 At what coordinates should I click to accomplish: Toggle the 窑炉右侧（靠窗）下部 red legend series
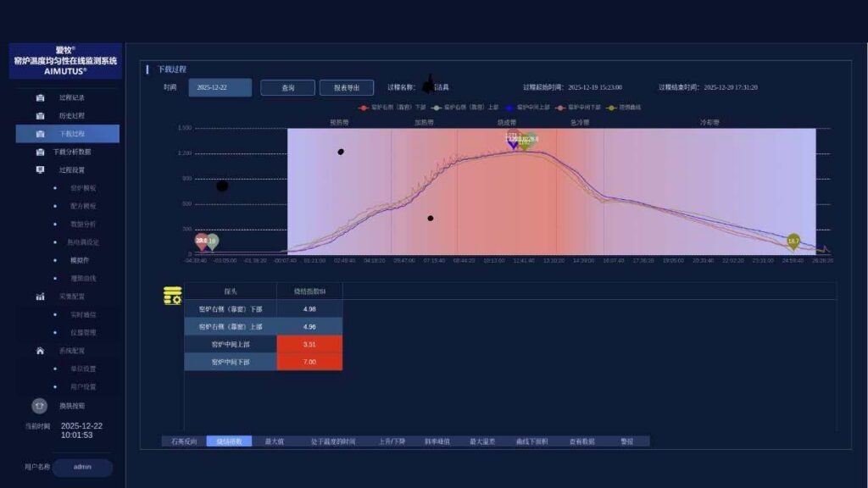[x=392, y=108]
